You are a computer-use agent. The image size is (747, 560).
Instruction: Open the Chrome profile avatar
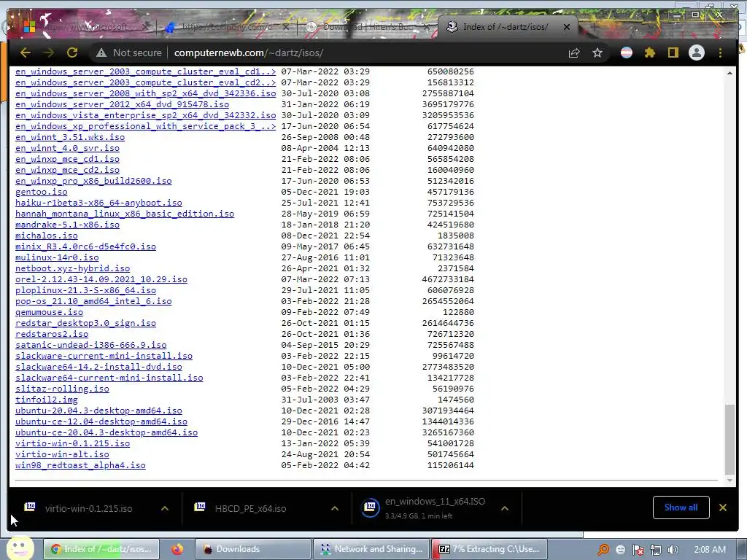697,52
